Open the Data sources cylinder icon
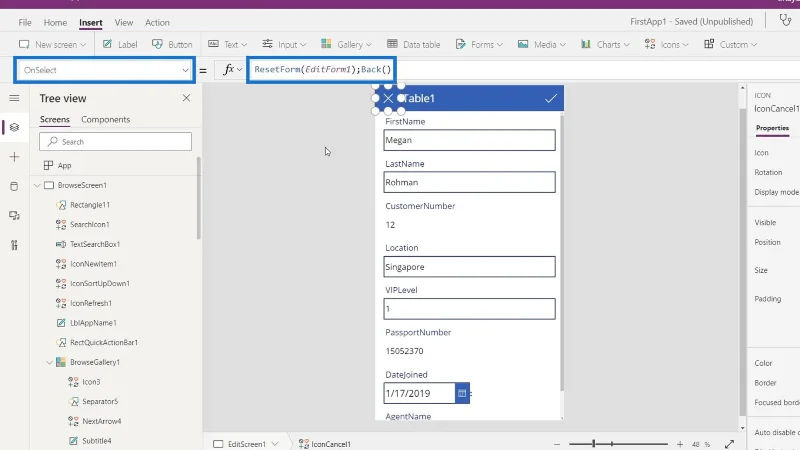Image resolution: width=800 pixels, height=450 pixels. click(x=14, y=186)
